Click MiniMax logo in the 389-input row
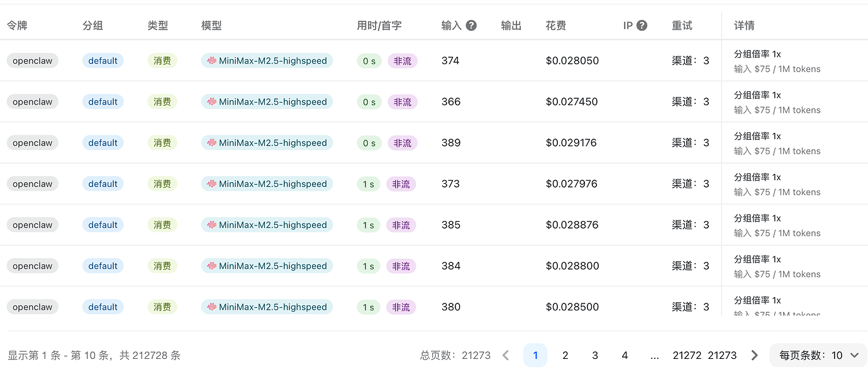The width and height of the screenshot is (868, 374). click(x=212, y=143)
